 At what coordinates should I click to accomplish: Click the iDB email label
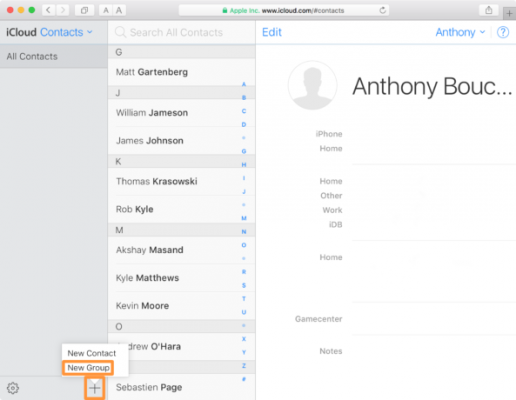pos(336,225)
